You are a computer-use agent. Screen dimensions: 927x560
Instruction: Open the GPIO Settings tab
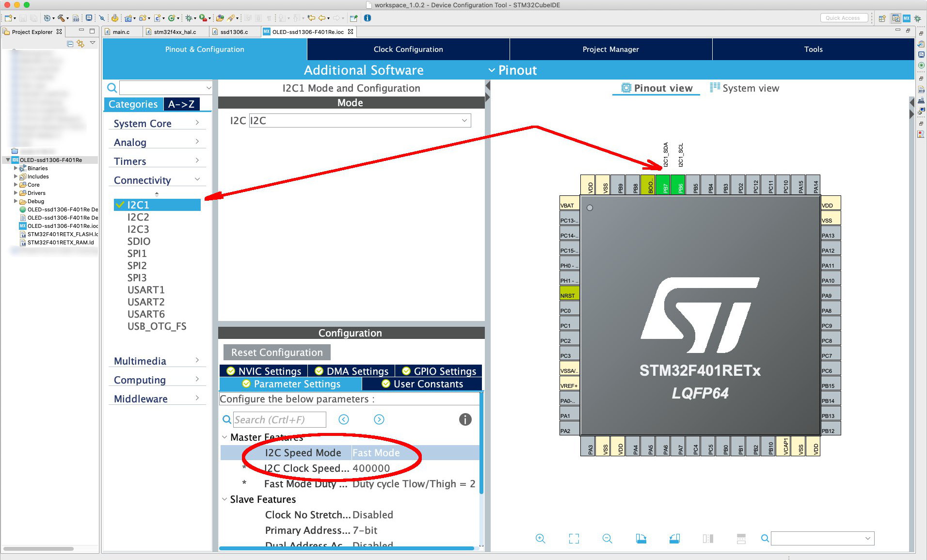coord(439,371)
